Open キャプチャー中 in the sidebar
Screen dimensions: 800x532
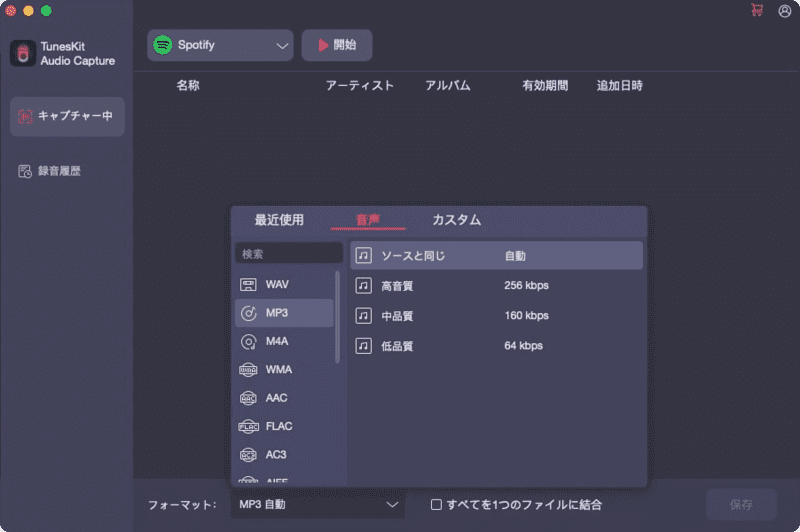67,116
